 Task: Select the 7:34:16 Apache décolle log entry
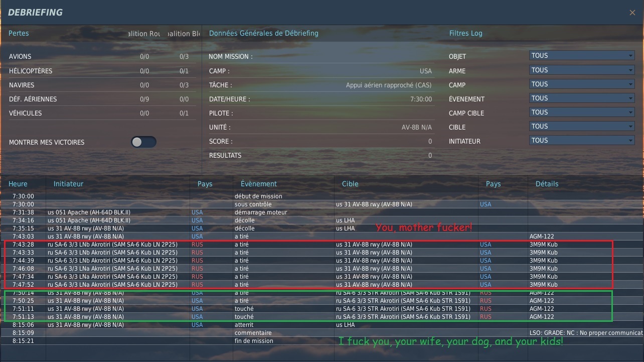245,220
